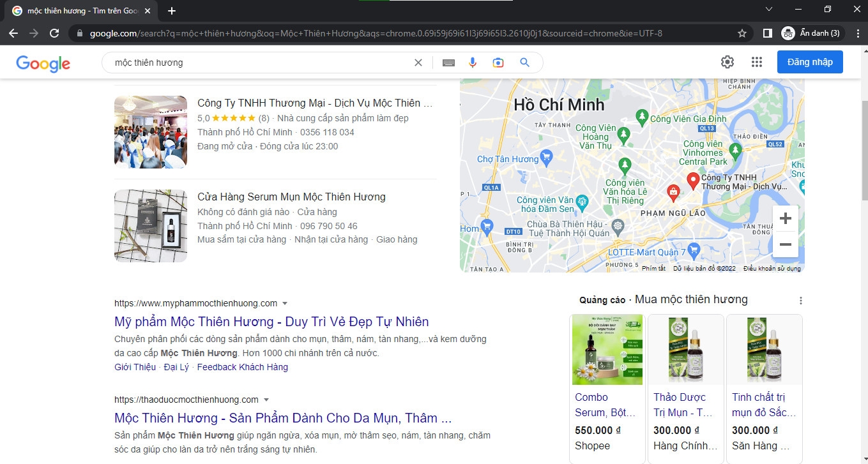This screenshot has width=868, height=464.
Task: Reload the current page
Action: [x=54, y=33]
